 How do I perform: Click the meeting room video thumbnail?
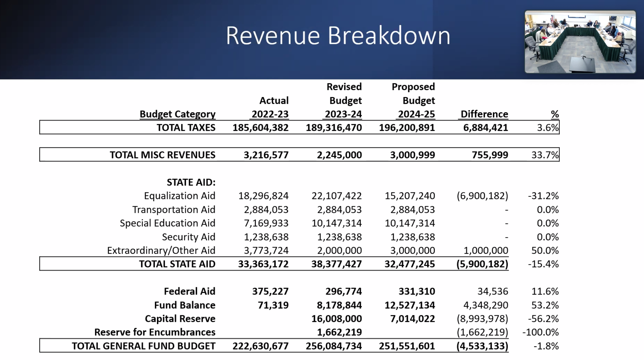click(x=580, y=42)
